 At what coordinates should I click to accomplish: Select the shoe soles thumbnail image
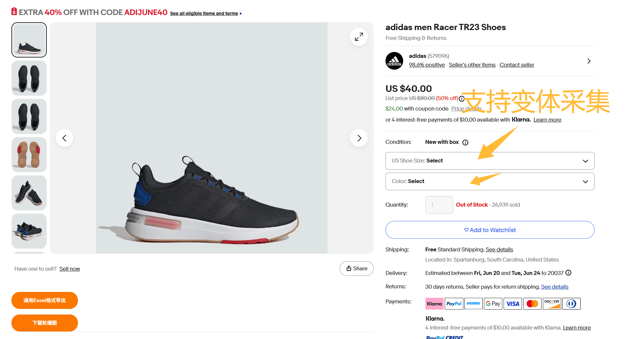tap(29, 155)
